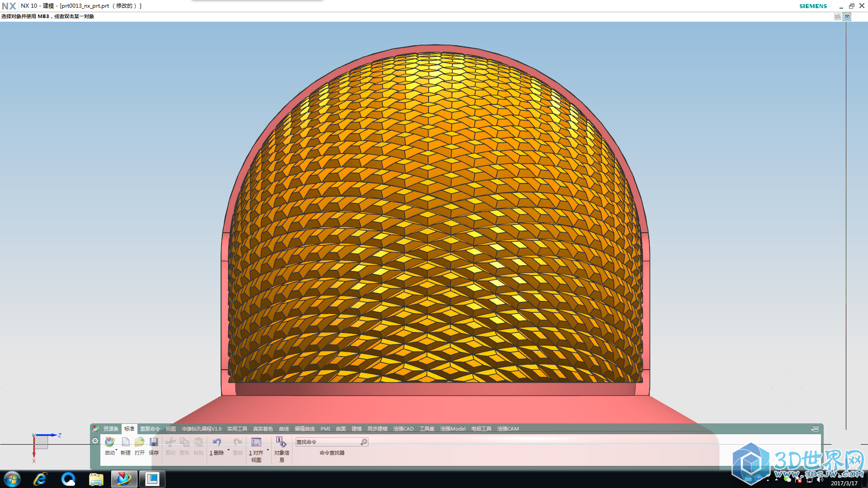Click the orange faceted dome model
The width and height of the screenshot is (868, 488).
pos(435,217)
